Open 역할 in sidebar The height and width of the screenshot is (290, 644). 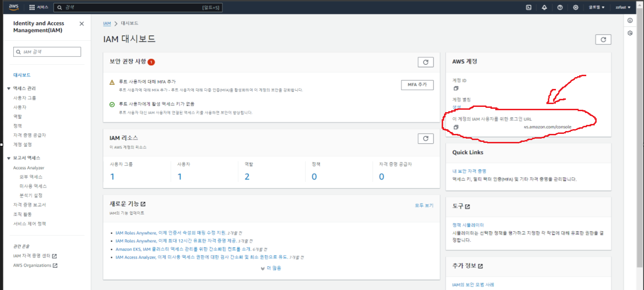(18, 116)
